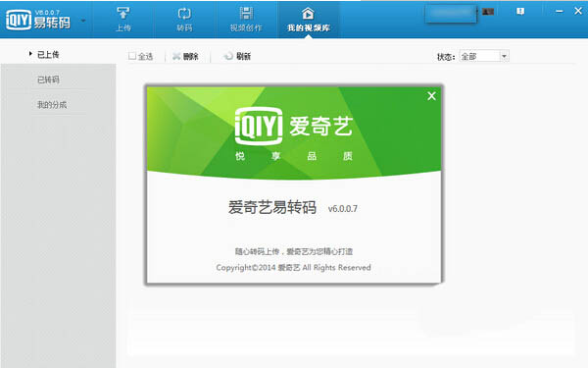Screen dimensions: 588x368
Task: Switch to the 转码 transcode tab
Action: pos(184,20)
